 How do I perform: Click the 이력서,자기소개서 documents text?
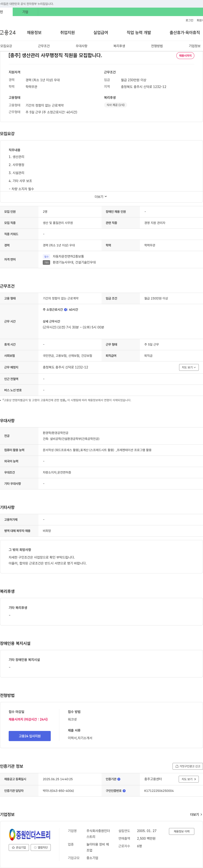(x=80, y=738)
